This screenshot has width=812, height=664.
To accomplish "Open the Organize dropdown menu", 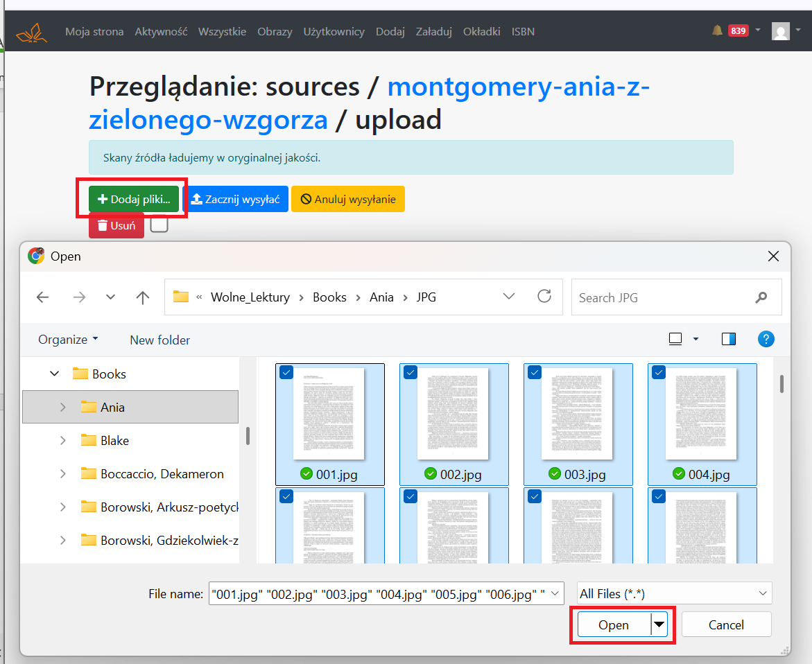I will [68, 340].
